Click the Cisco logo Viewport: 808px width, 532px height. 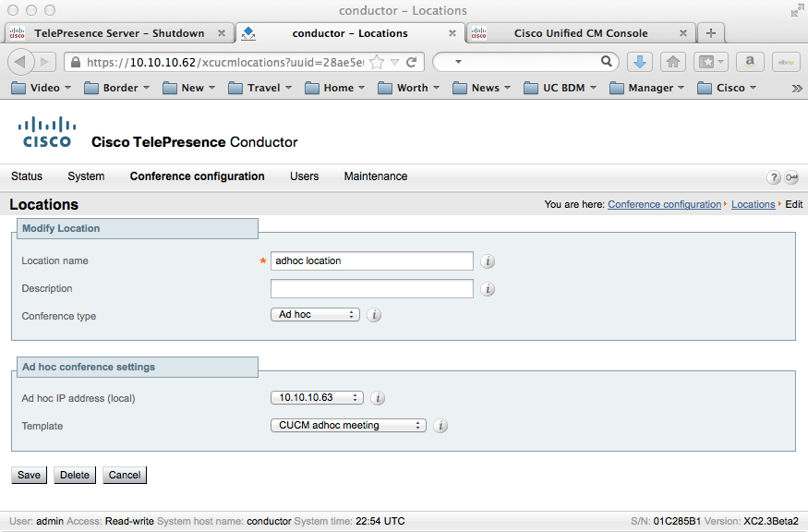point(47,132)
